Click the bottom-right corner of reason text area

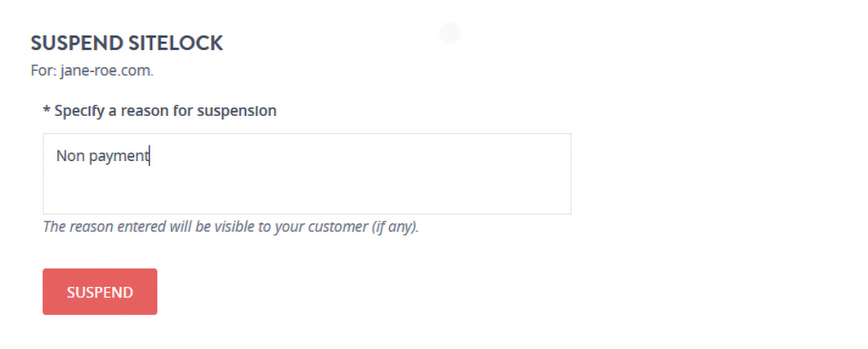(567, 210)
